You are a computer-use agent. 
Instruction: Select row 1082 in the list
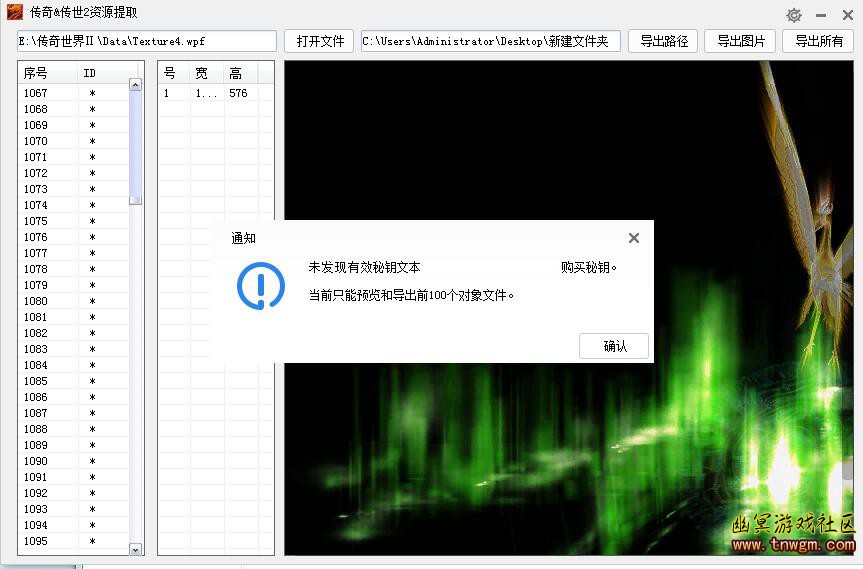click(73, 332)
